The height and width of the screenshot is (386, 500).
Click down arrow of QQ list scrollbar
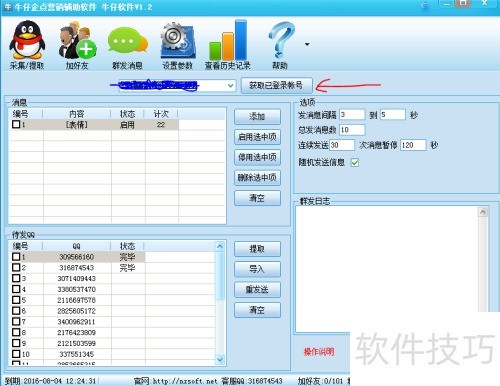[x=220, y=359]
